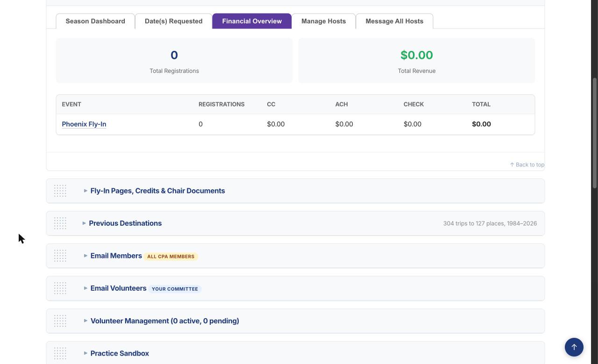This screenshot has width=598, height=364.
Task: Grab the Previous Destinations section drag handle
Action: 60,223
